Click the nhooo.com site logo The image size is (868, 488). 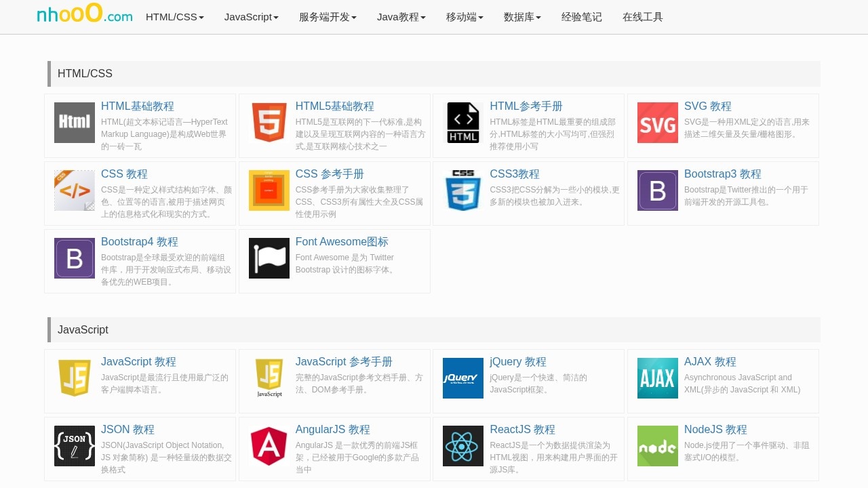pyautogui.click(x=84, y=15)
